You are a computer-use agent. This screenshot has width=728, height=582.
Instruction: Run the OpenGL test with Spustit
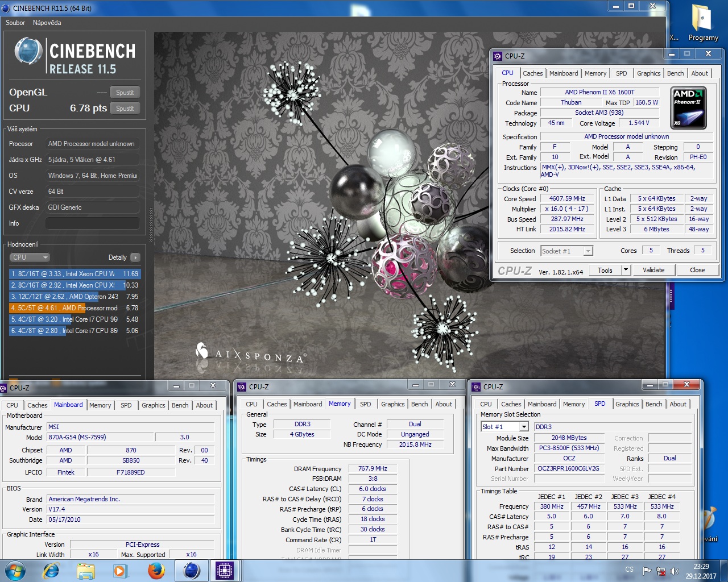click(125, 93)
